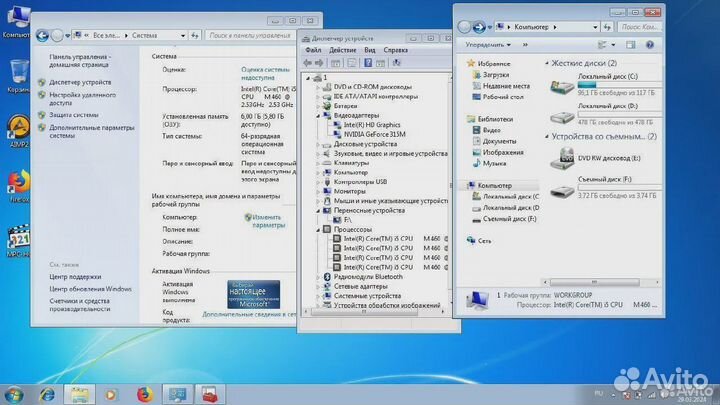Focus the control panel search field
720x405 pixels.
pos(250,35)
